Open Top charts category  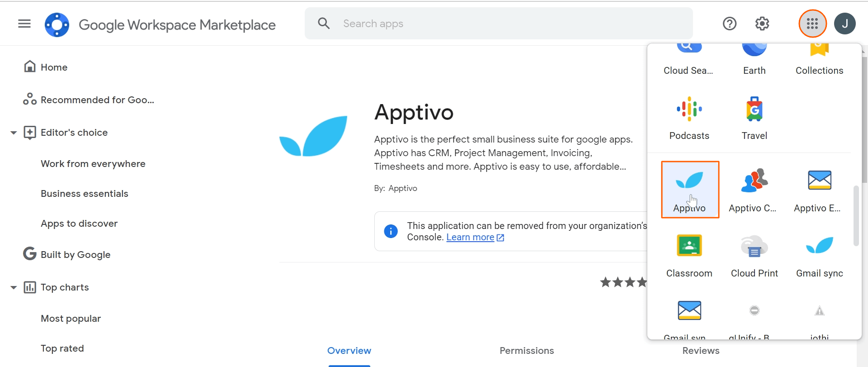pos(65,287)
